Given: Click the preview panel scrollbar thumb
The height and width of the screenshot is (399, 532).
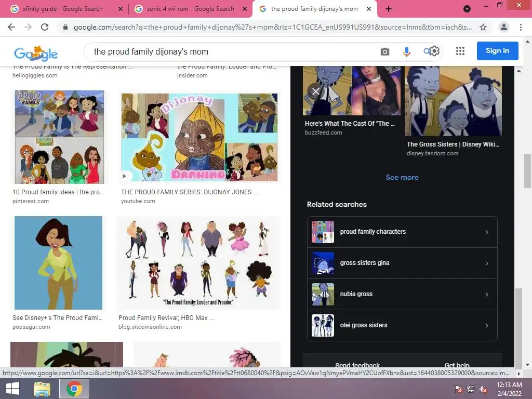Looking at the screenshot, I should [x=518, y=327].
